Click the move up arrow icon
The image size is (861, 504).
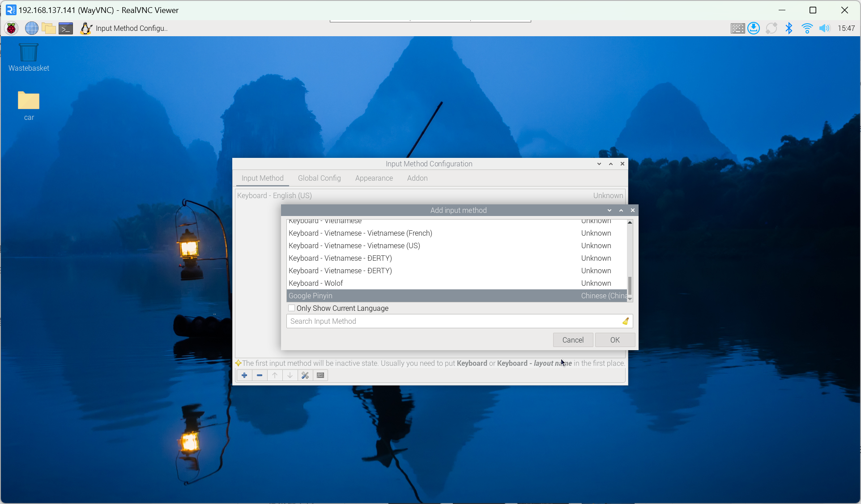pyautogui.click(x=275, y=375)
